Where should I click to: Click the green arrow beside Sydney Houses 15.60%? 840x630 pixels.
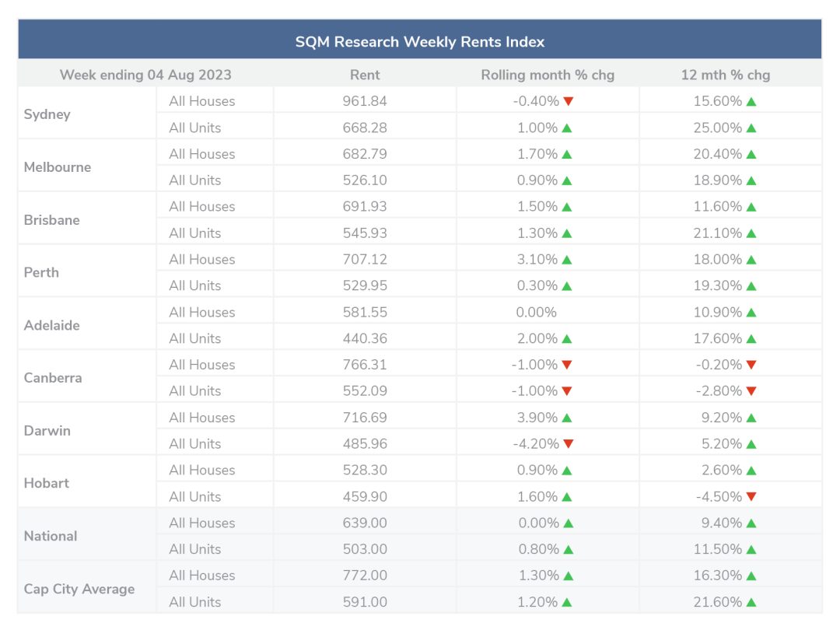tap(751, 102)
